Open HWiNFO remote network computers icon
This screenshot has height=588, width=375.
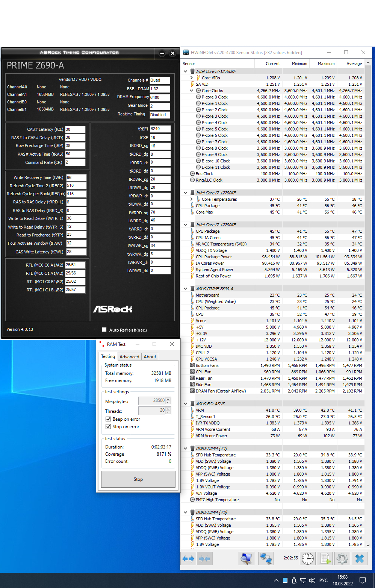pyautogui.click(x=266, y=559)
